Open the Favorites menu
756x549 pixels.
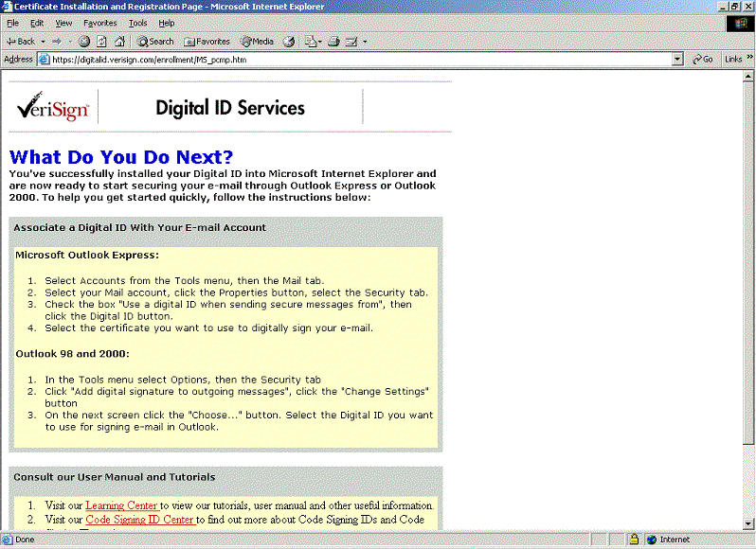pos(100,23)
